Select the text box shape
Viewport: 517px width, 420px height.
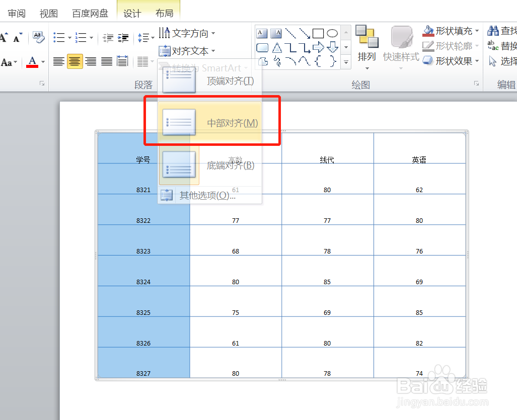point(262,33)
